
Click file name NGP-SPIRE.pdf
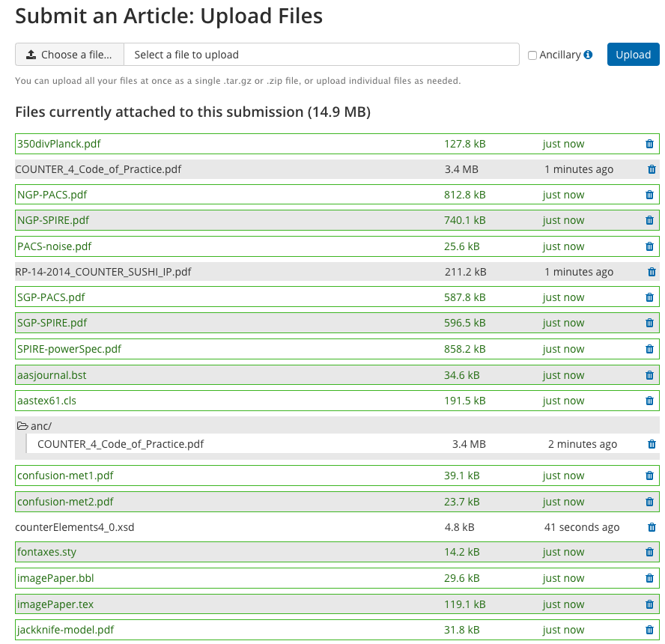pyautogui.click(x=53, y=220)
